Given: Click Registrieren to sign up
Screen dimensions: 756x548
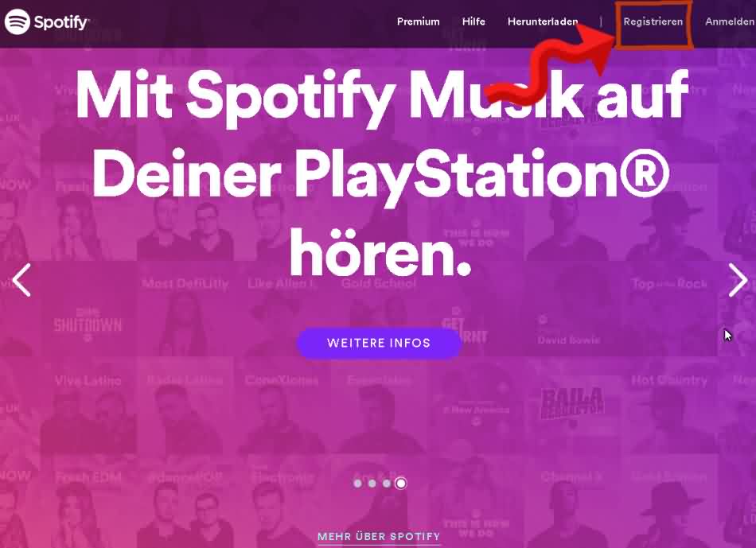Looking at the screenshot, I should coord(653,21).
